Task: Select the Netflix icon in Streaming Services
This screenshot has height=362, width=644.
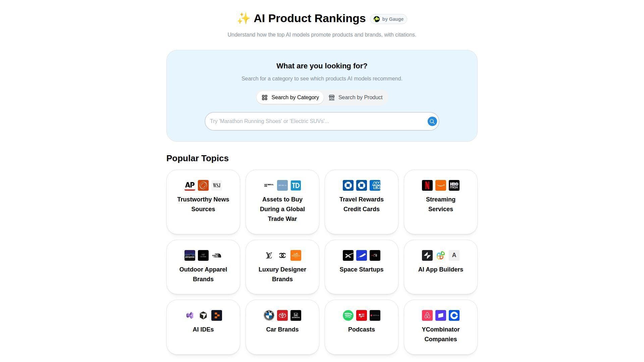Action: [427, 185]
